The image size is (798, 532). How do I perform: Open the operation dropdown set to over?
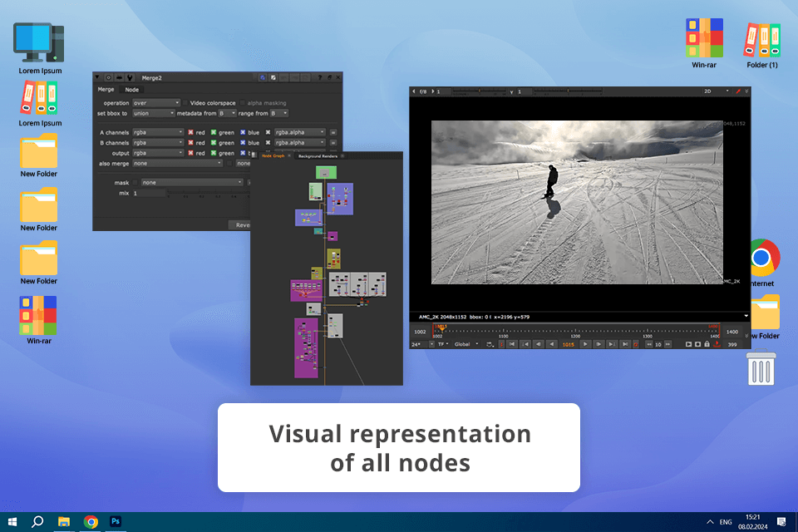coord(156,103)
